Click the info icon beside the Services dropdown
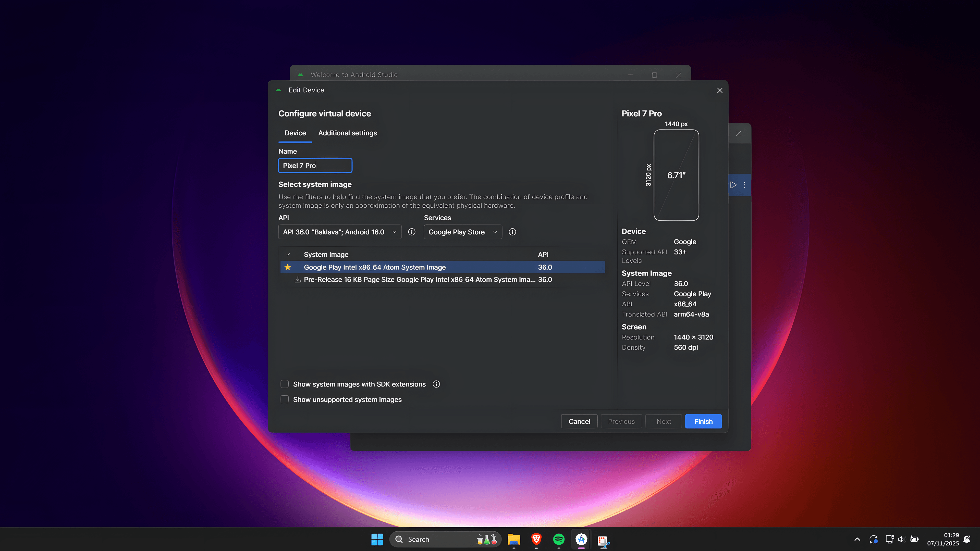This screenshot has width=980, height=551. [512, 232]
